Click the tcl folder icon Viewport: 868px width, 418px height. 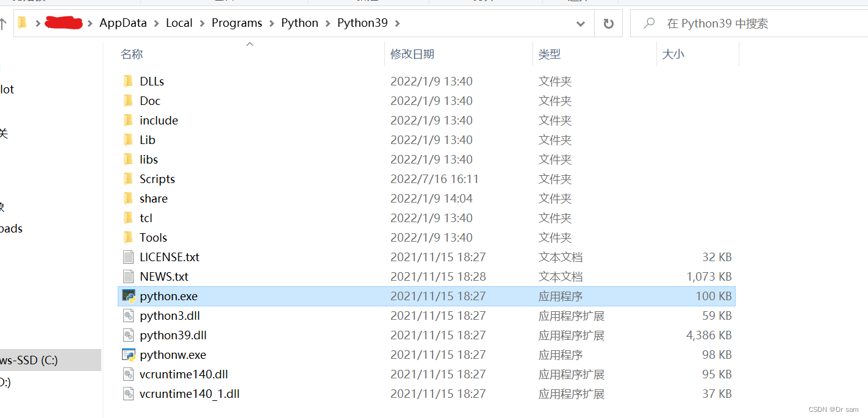coord(128,218)
